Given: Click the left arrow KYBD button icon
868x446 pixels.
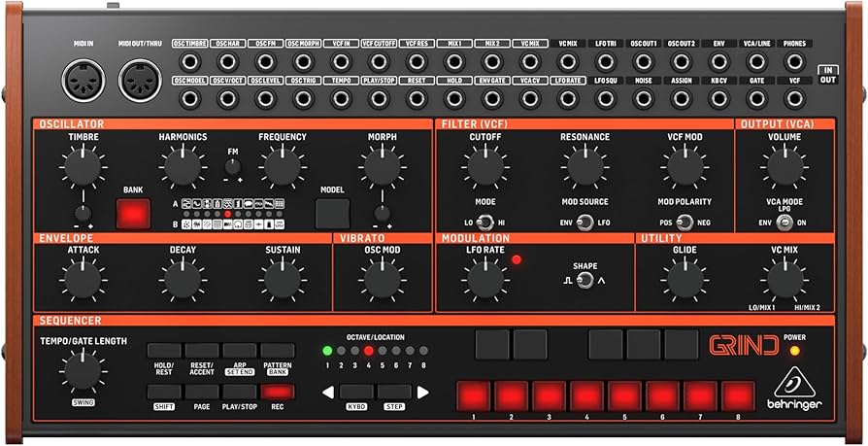Looking at the screenshot, I should tap(328, 393).
